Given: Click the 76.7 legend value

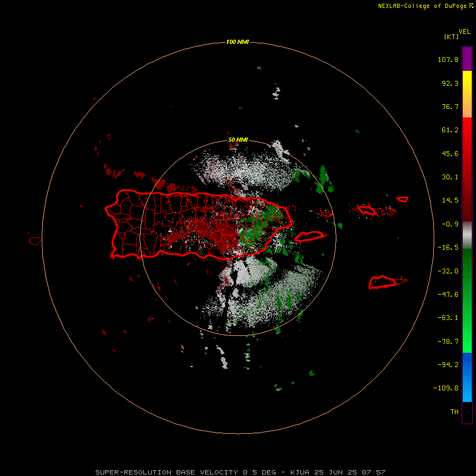Looking at the screenshot, I should (x=450, y=106).
